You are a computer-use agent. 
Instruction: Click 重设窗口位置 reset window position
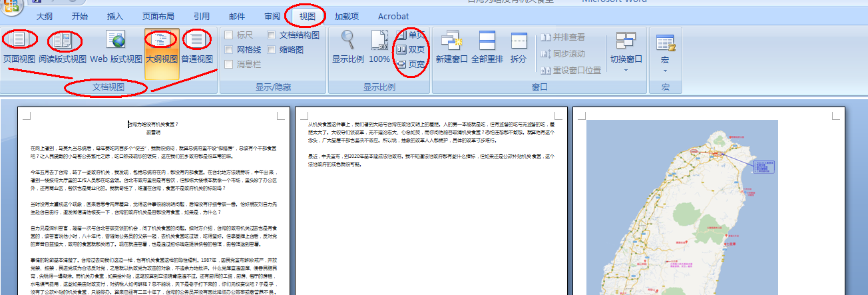click(570, 70)
